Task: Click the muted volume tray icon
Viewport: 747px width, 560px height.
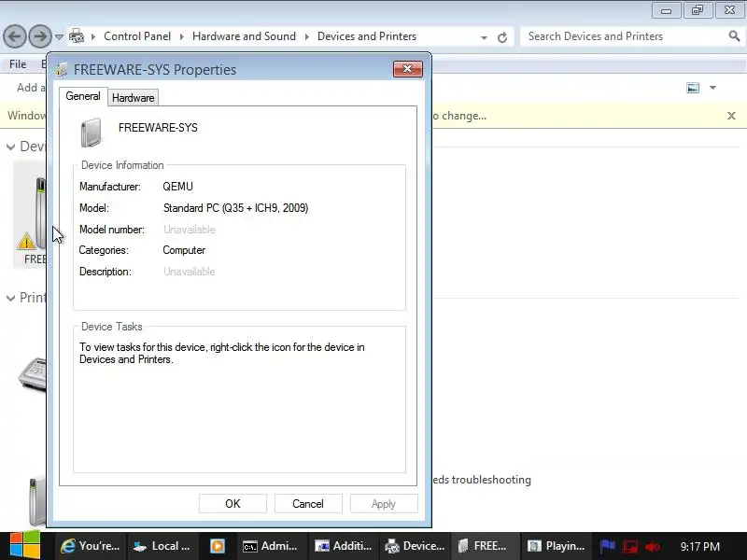Action: (652, 547)
